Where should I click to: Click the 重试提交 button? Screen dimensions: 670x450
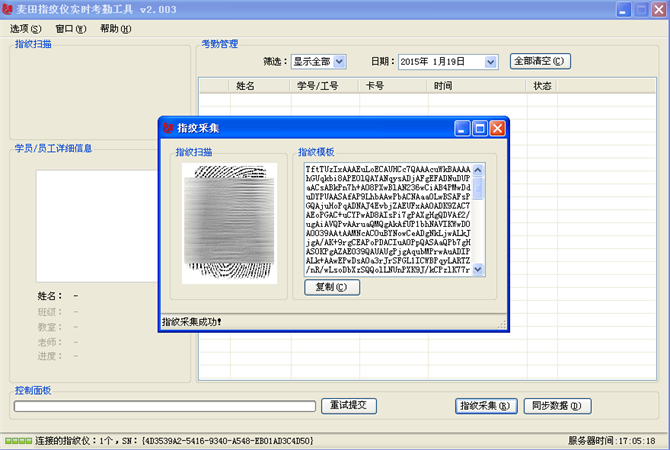350,406
